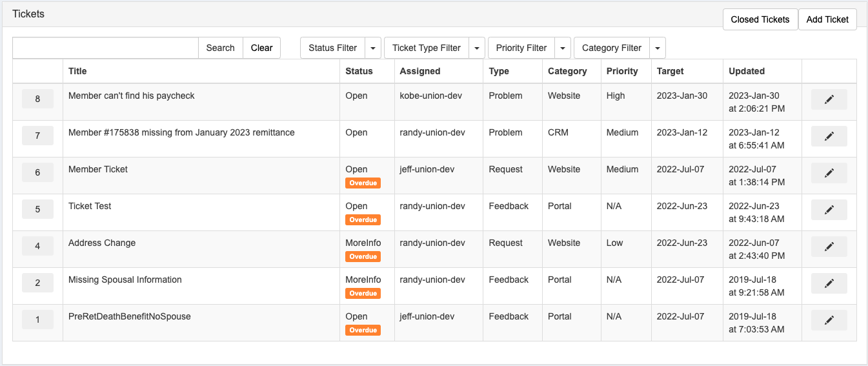Screen dimensions: 868x366
Task: Edit Missing Spousal Information pencil icon
Action: pyautogui.click(x=829, y=283)
